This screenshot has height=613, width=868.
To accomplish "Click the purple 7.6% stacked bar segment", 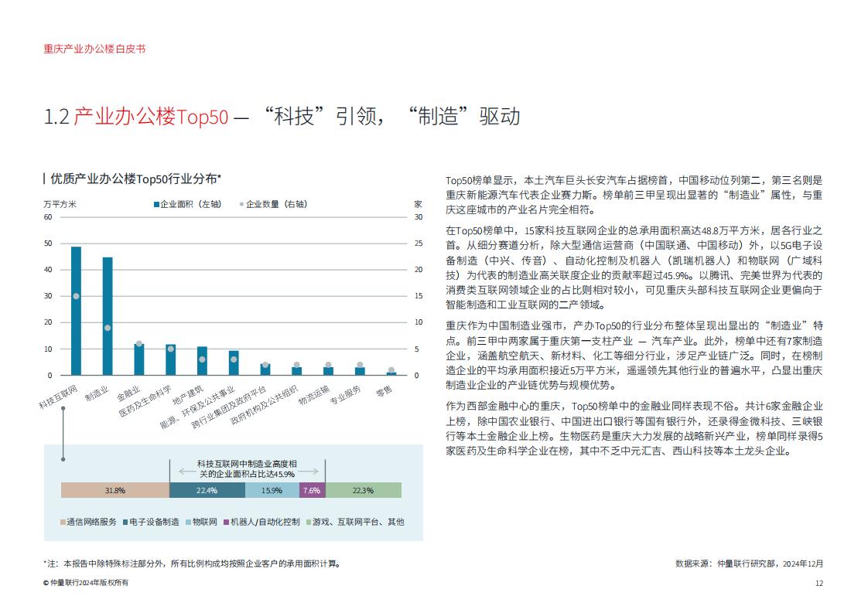I will [x=313, y=490].
